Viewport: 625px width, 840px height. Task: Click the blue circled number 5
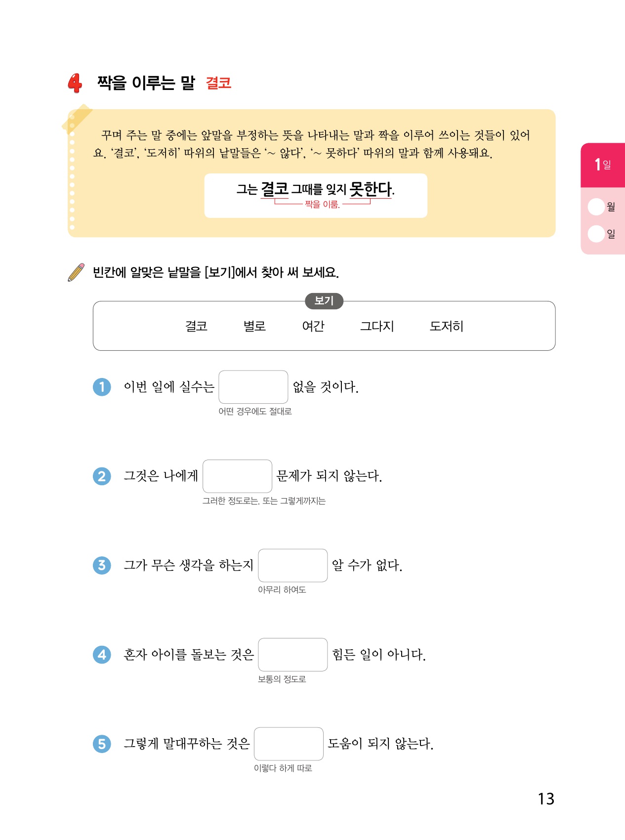pyautogui.click(x=102, y=744)
